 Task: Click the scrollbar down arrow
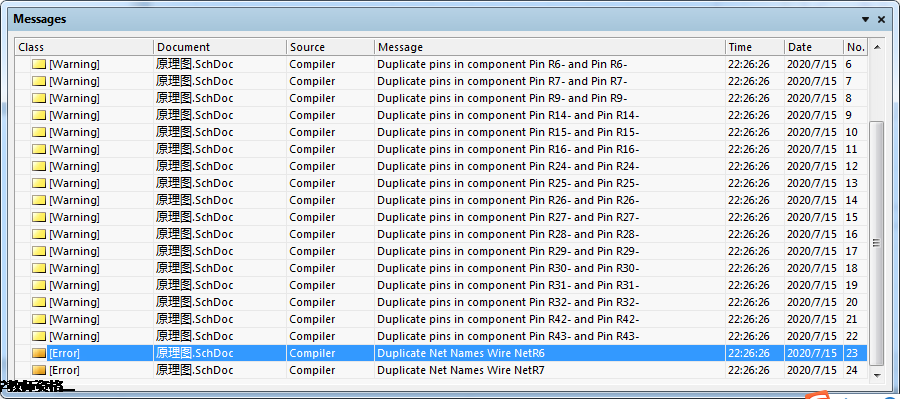coord(876,375)
